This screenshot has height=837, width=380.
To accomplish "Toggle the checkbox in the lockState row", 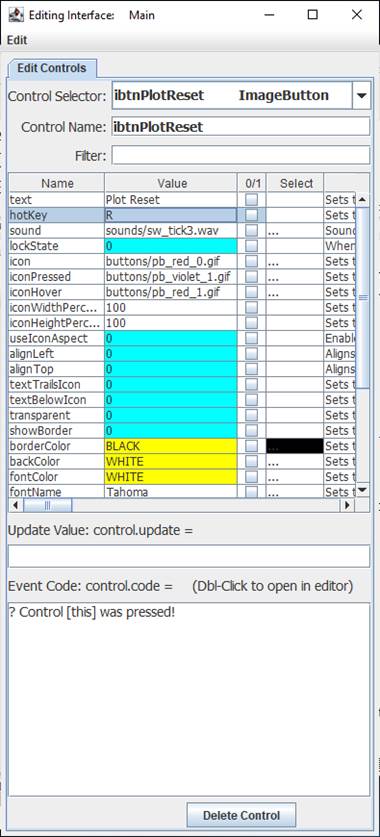I will [x=251, y=246].
